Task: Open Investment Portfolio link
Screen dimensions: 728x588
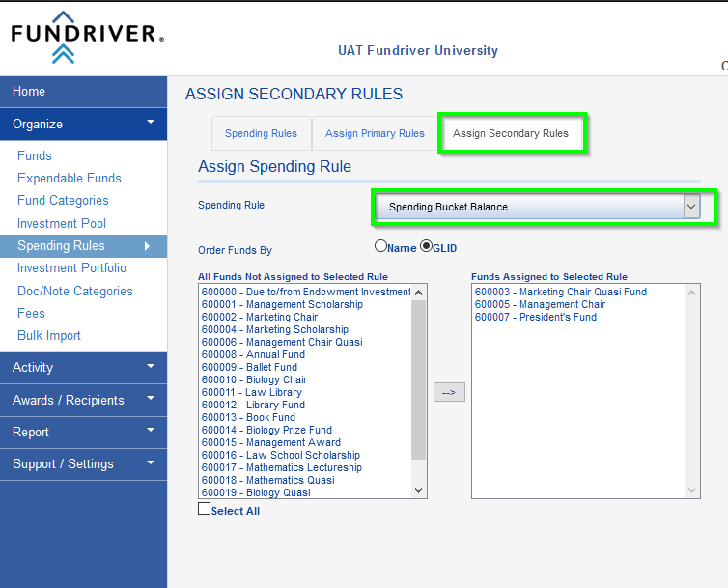Action: pos(71,268)
